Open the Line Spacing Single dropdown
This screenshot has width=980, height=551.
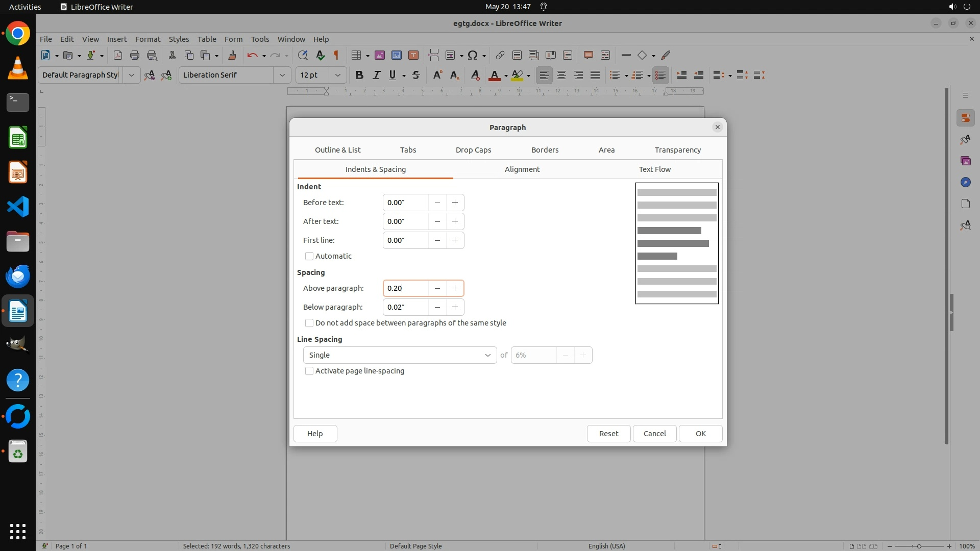point(400,355)
